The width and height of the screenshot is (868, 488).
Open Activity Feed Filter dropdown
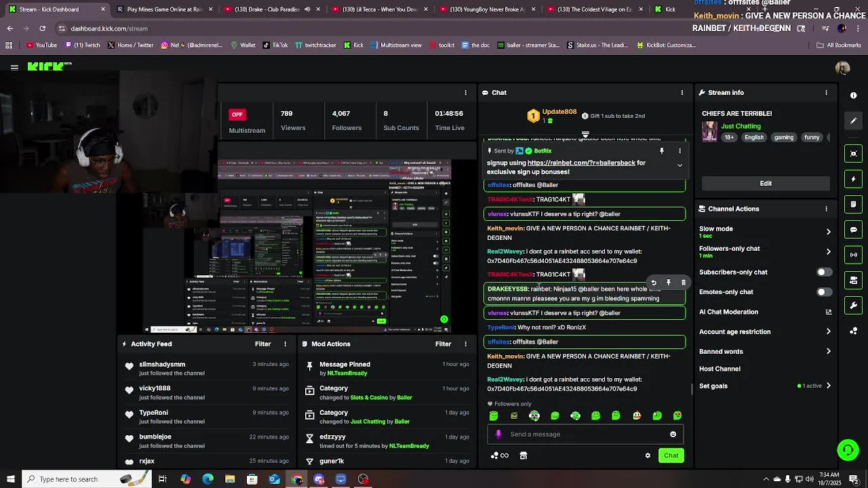click(262, 344)
